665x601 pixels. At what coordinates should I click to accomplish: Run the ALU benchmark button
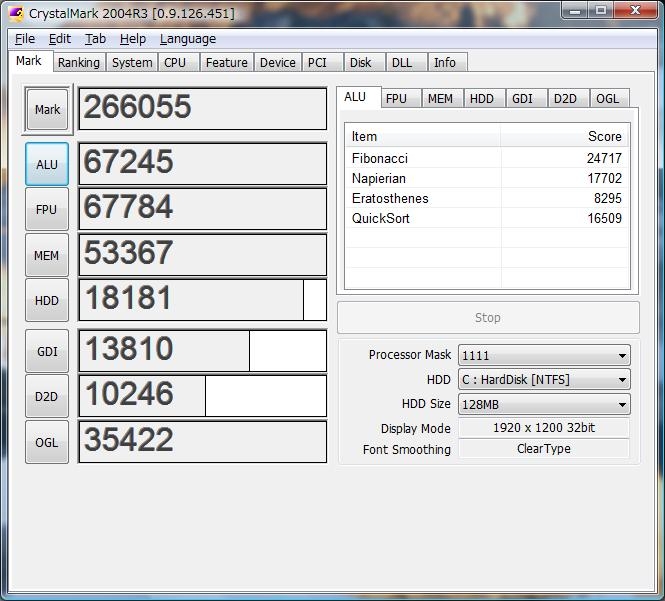click(x=47, y=164)
